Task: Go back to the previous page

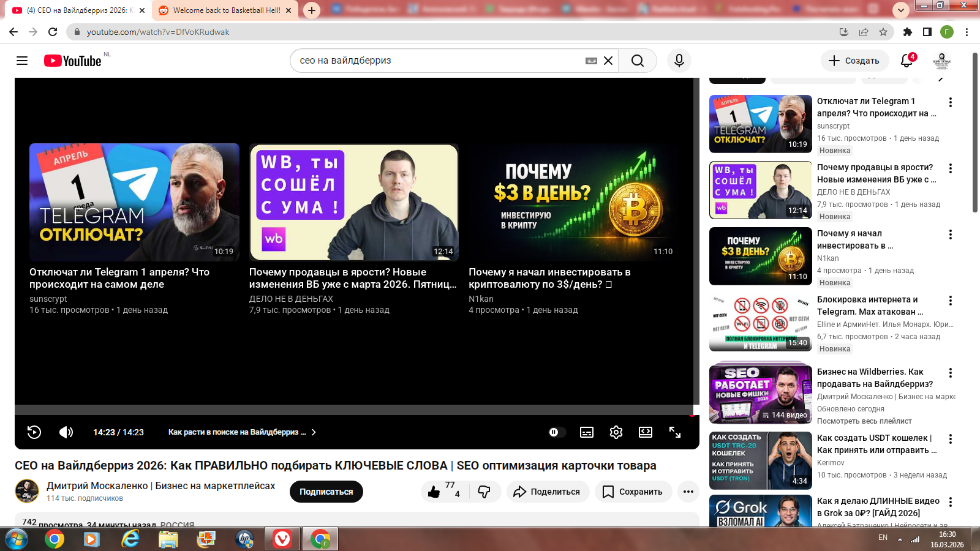Action: tap(13, 32)
